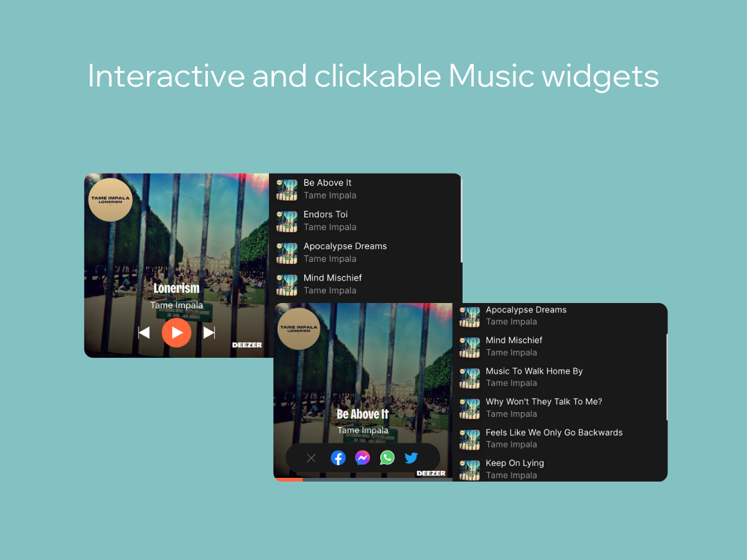
Task: Click the front widget track list scrollbar
Action: (667, 376)
